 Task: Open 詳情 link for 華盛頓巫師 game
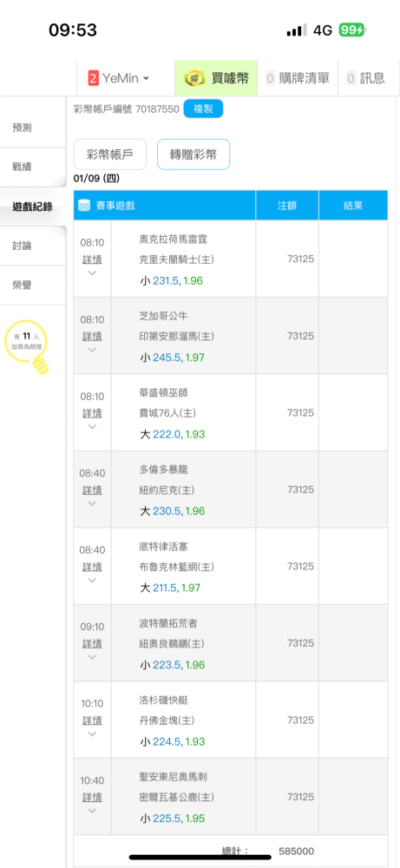coord(92,413)
